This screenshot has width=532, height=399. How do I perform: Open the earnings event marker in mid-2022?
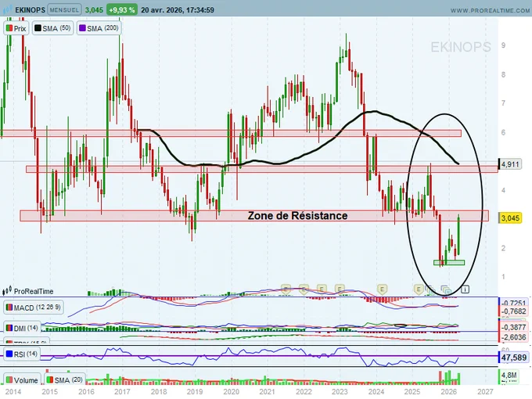322,289
